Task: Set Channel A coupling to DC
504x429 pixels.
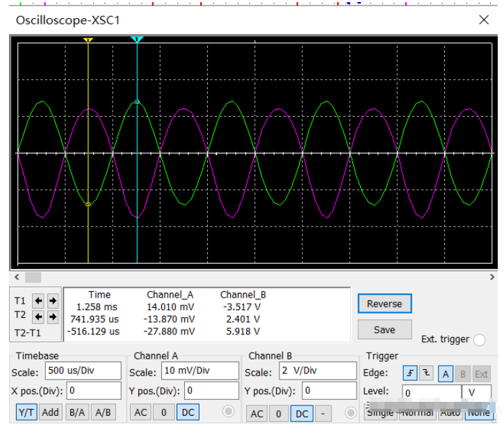Action: [188, 412]
